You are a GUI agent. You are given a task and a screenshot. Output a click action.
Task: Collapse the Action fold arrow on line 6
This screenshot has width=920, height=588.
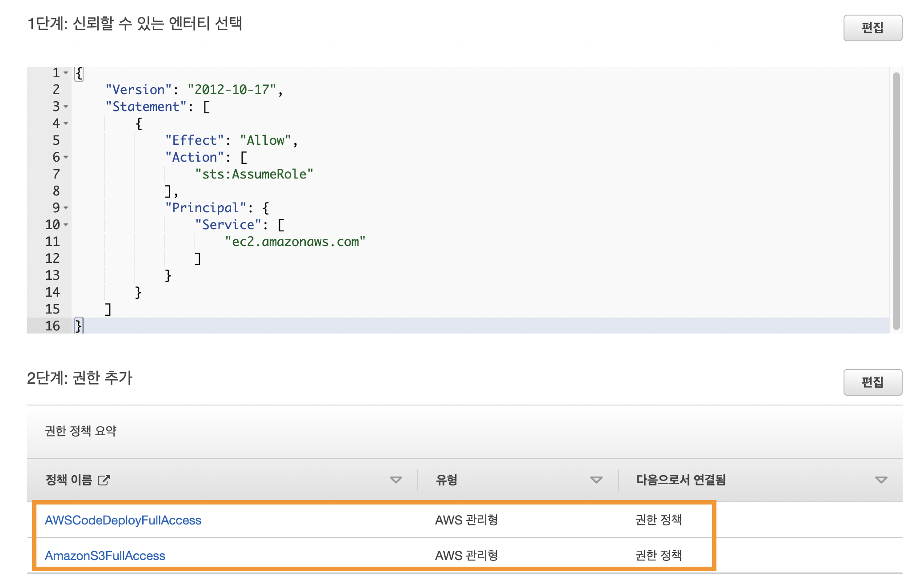[x=66, y=157]
